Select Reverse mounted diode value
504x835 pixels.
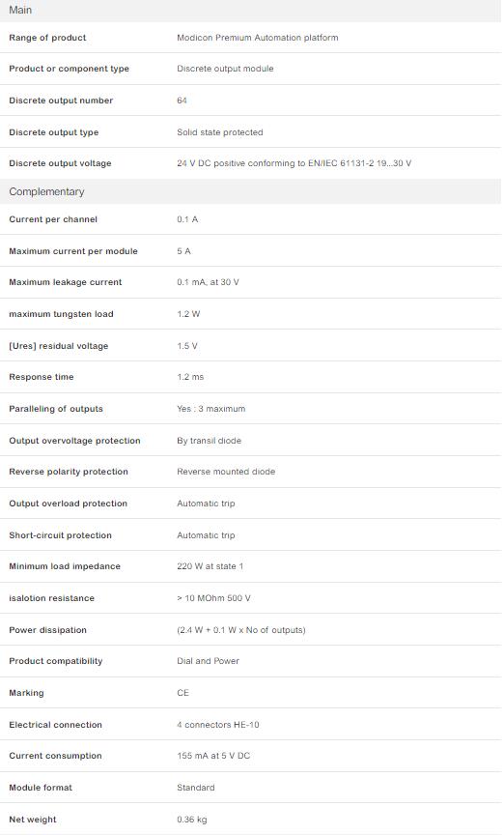coord(226,472)
